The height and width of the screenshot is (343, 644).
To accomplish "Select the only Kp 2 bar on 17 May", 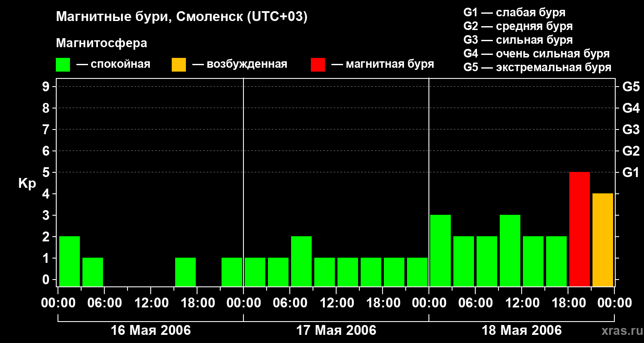I will [x=301, y=261].
